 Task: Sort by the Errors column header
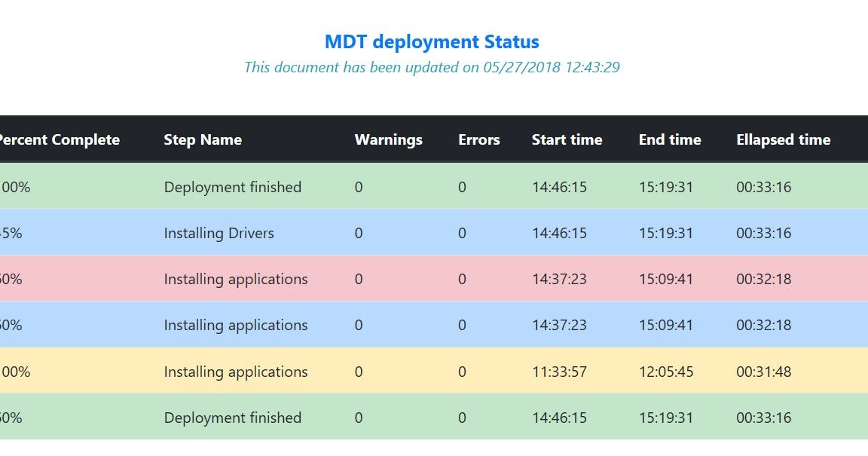pos(478,139)
